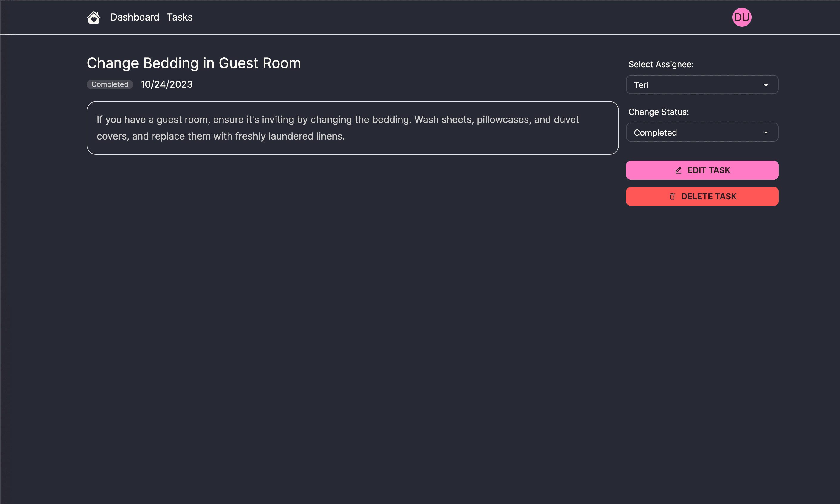Click the EDIT TASK button
Image resolution: width=840 pixels, height=504 pixels.
(x=702, y=170)
